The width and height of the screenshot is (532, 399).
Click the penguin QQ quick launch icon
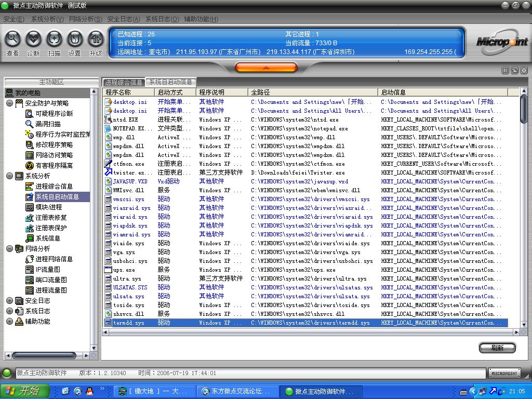click(x=90, y=391)
